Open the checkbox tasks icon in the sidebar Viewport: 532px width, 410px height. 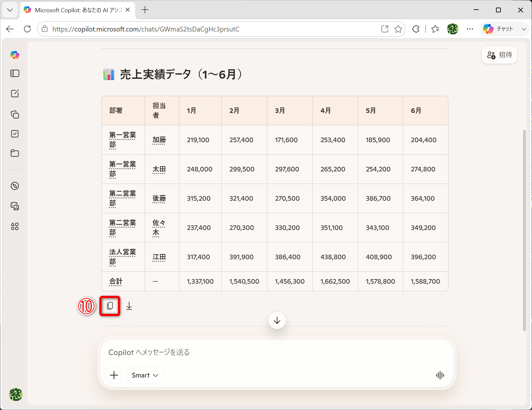tap(15, 134)
